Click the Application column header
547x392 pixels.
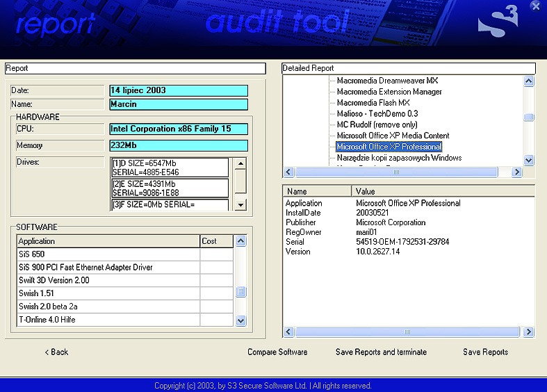point(108,241)
